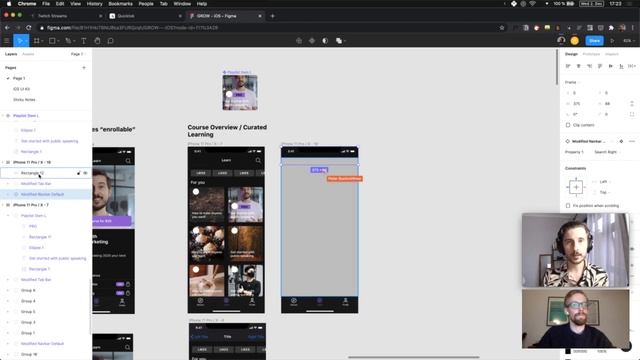640x360 pixels.
Task: Bookmark this page with star icon
Action: click(502, 28)
